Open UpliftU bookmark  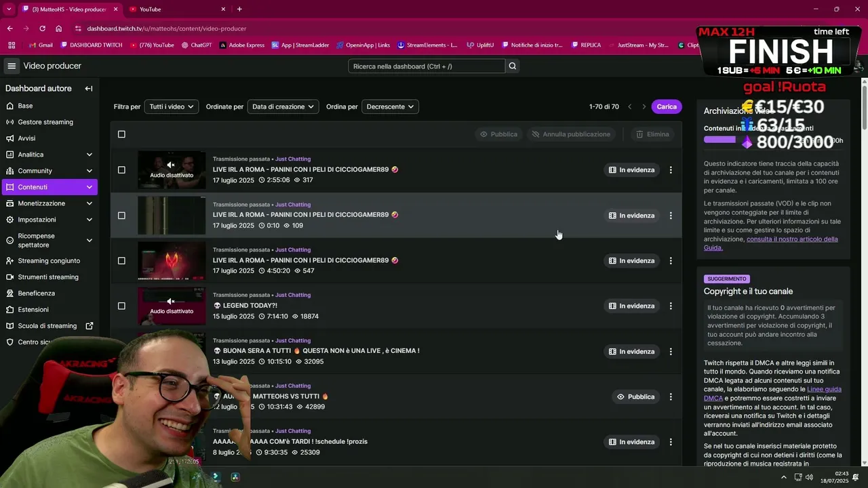pyautogui.click(x=480, y=45)
